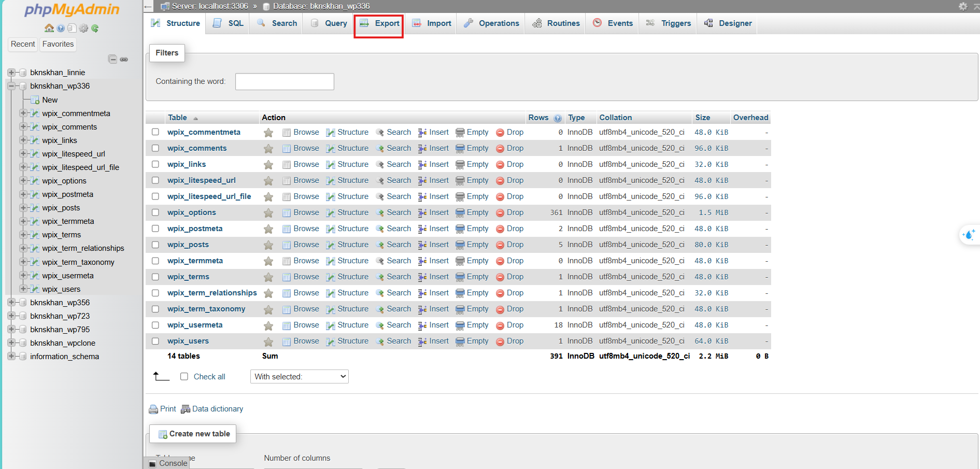The width and height of the screenshot is (980, 469).
Task: Open wpix_term_relationships table link
Action: coord(212,293)
